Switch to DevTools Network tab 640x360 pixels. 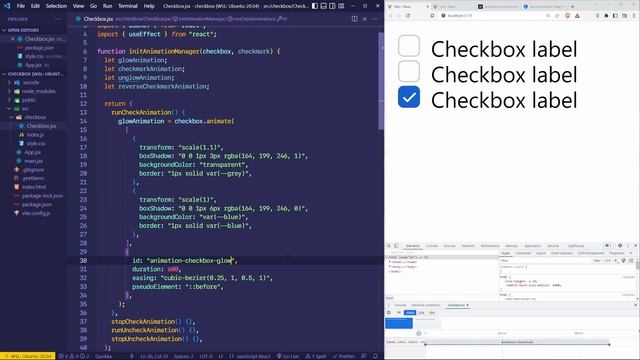point(468,246)
